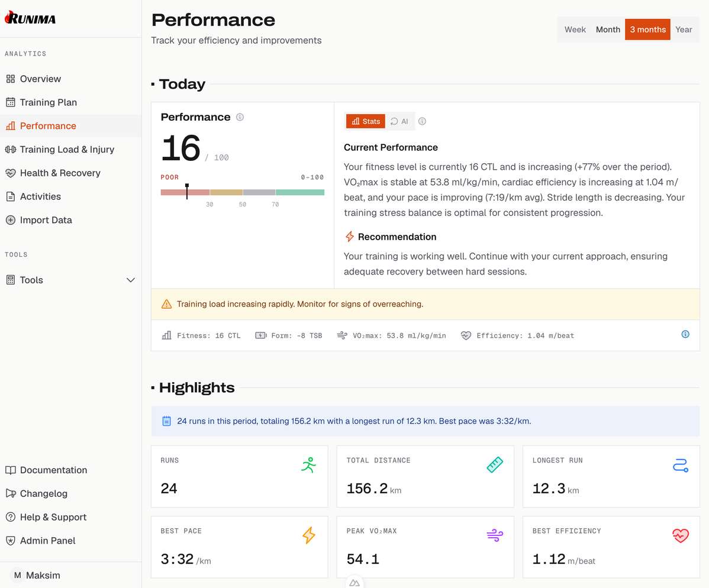Open the Maksim user profile
The image size is (709, 588).
[x=43, y=576]
